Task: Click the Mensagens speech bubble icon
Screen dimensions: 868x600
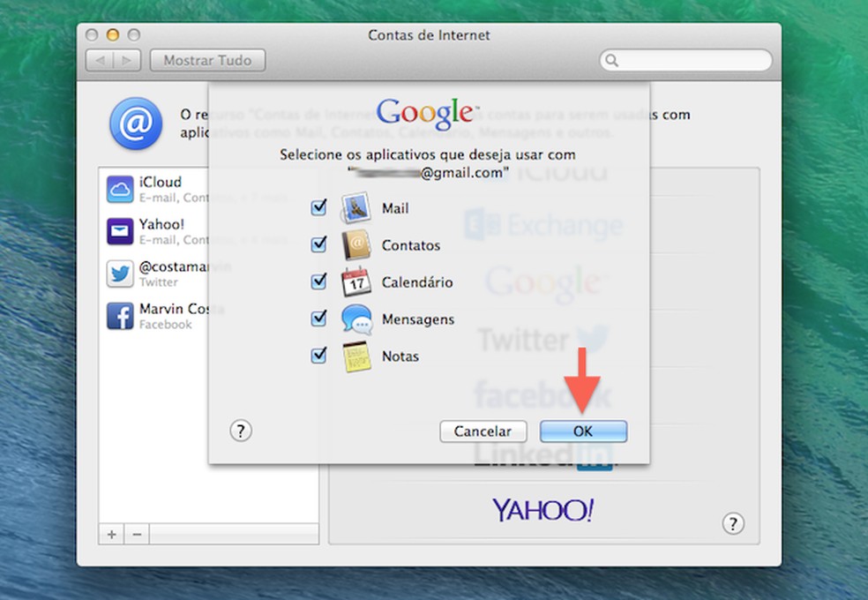Action: coord(356,319)
